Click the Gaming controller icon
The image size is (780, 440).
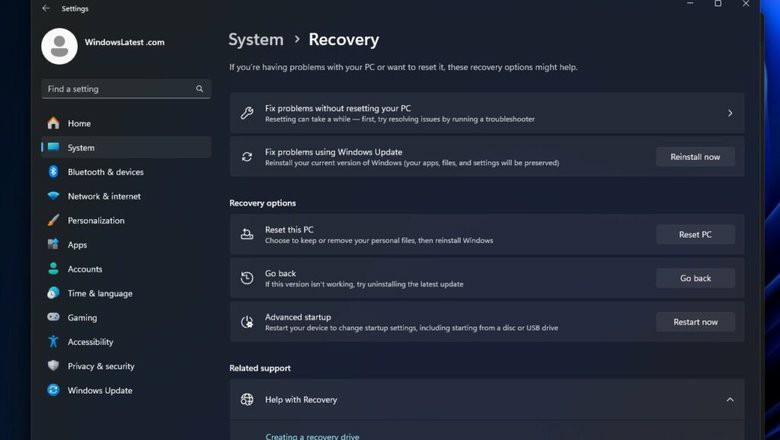(x=53, y=317)
